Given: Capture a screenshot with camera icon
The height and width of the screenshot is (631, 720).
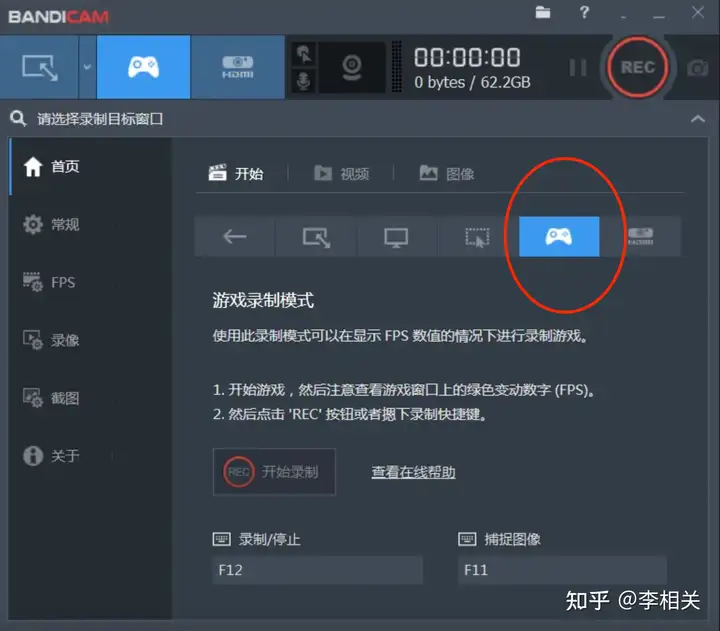Looking at the screenshot, I should click(x=698, y=68).
